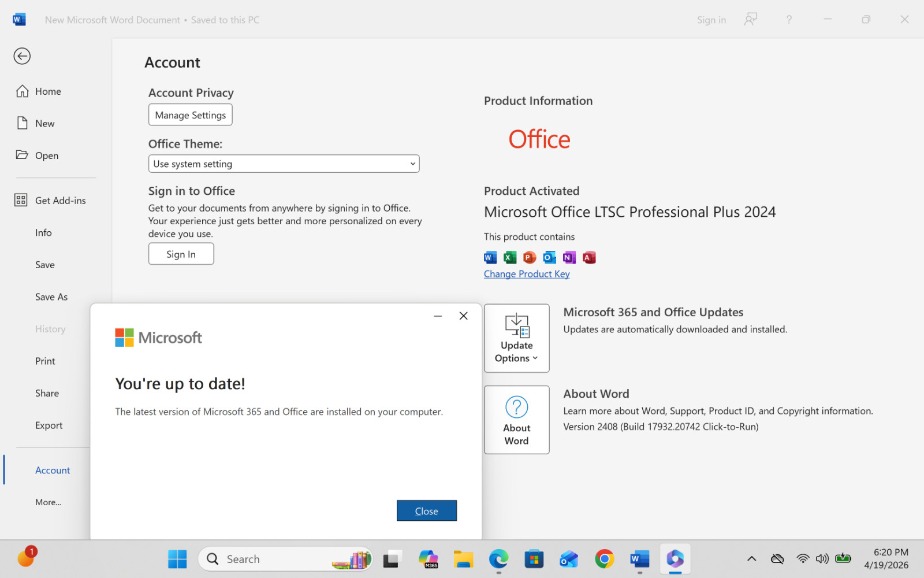Open the Print page
This screenshot has height=578, width=924.
(45, 361)
